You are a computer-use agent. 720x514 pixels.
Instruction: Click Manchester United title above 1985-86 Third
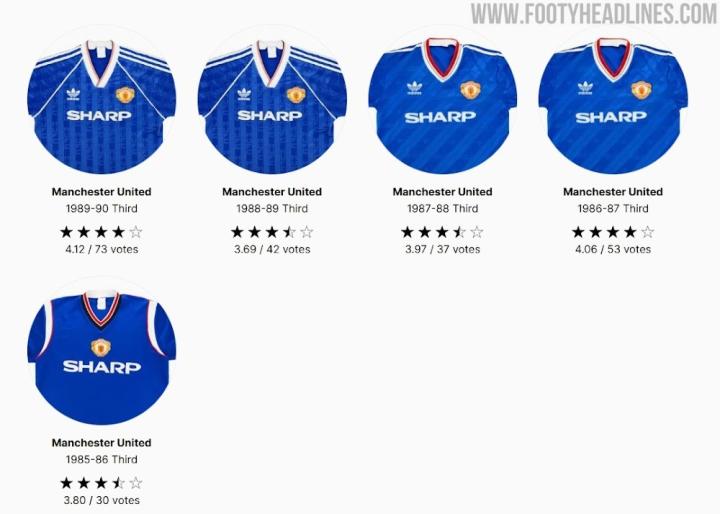[101, 443]
